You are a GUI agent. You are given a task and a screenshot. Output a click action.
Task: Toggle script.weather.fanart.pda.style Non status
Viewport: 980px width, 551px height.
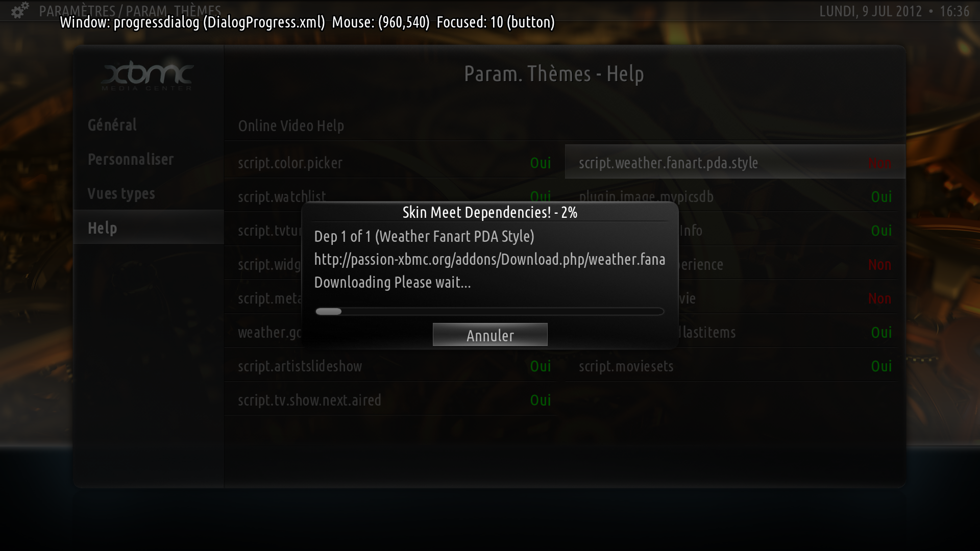(880, 163)
